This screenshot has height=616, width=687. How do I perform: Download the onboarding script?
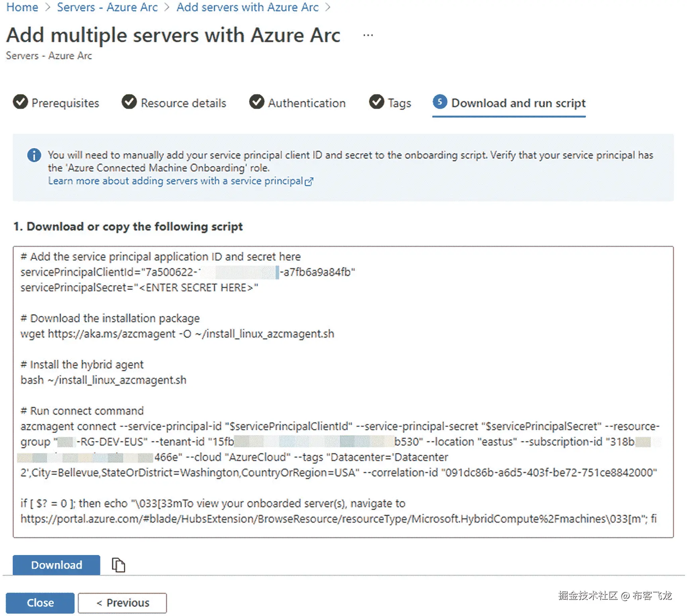(57, 565)
